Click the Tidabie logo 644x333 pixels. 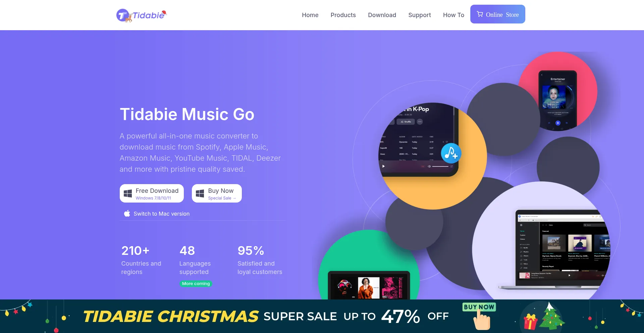coord(141,15)
